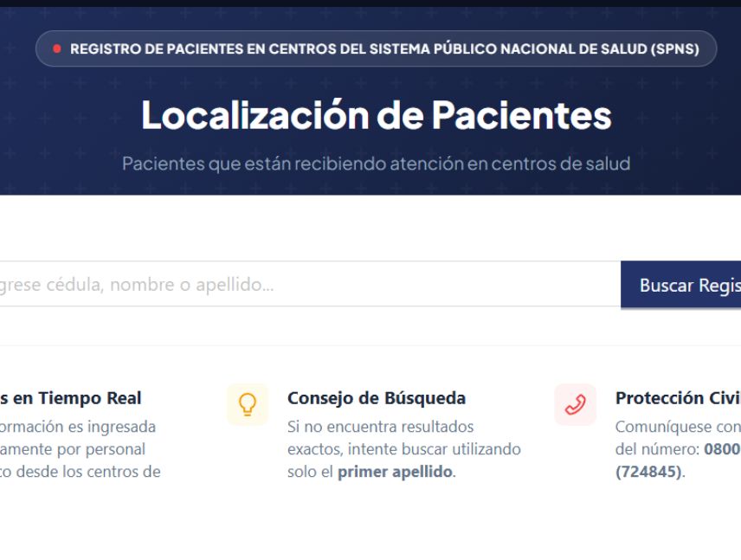Click 'exactos, intente buscar utilizando' text line

(404, 449)
